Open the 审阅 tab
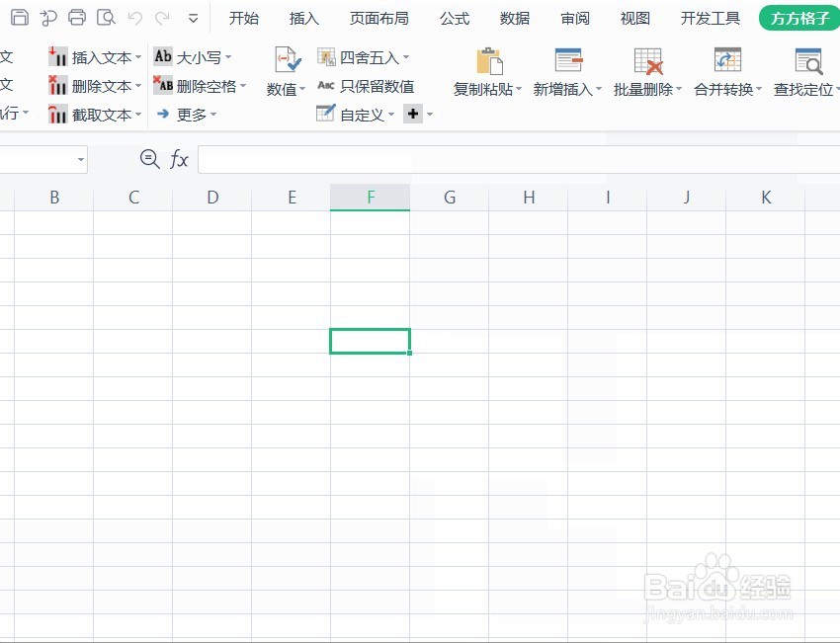840x643 pixels. (x=575, y=18)
